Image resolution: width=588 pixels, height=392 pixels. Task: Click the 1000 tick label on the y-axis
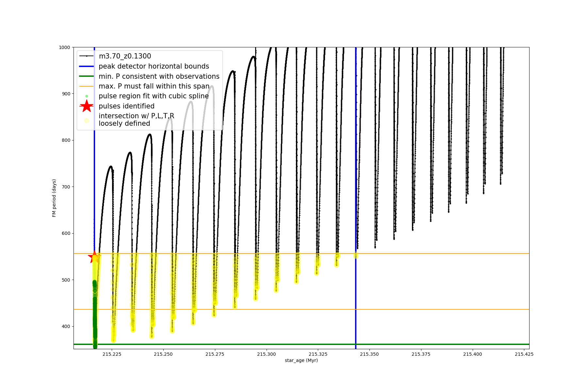coord(64,47)
